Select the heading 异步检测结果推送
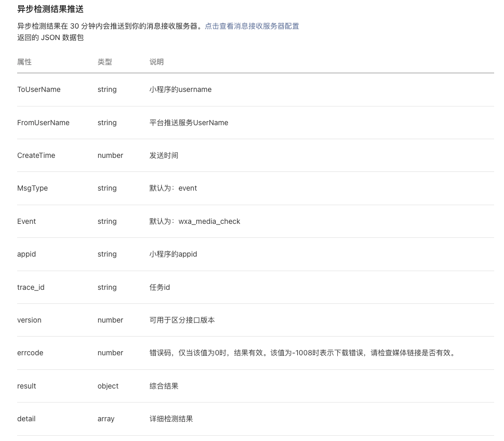 pyautogui.click(x=50, y=9)
